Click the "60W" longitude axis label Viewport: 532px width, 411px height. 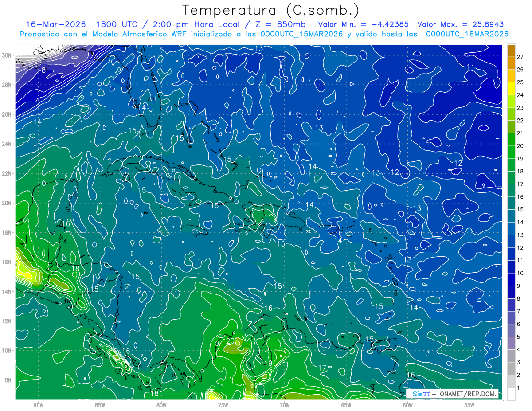click(x=408, y=405)
